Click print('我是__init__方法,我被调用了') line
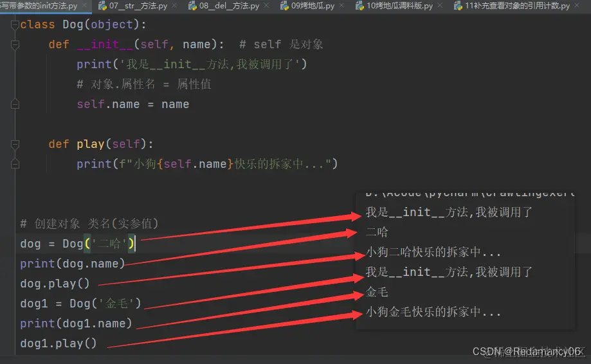Image resolution: width=591 pixels, height=364 pixels. [192, 64]
